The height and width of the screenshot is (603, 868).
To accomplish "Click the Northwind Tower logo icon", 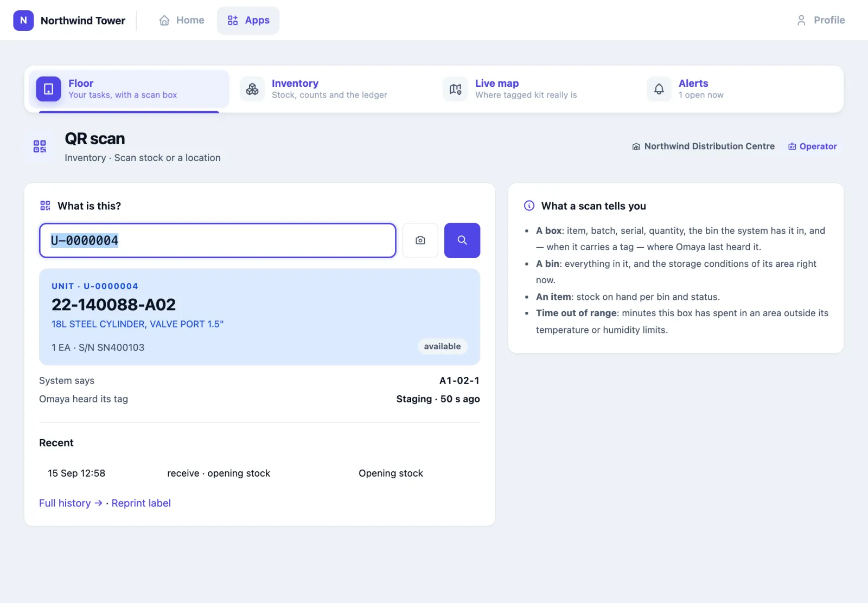I will [x=23, y=20].
